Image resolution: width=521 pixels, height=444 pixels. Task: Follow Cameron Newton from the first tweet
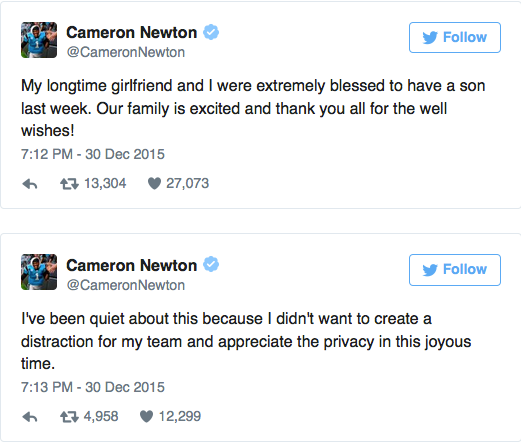click(455, 37)
